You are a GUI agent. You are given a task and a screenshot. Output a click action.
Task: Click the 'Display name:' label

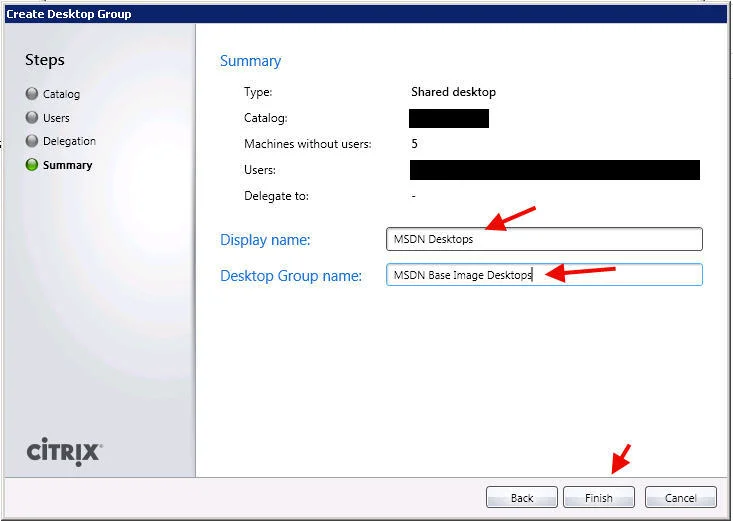pos(265,239)
